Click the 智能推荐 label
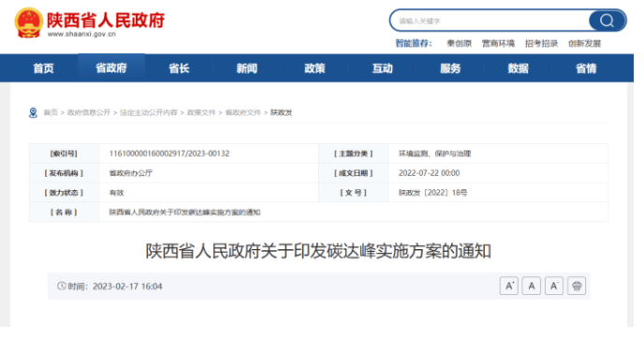The height and width of the screenshot is (339, 644). [414, 44]
